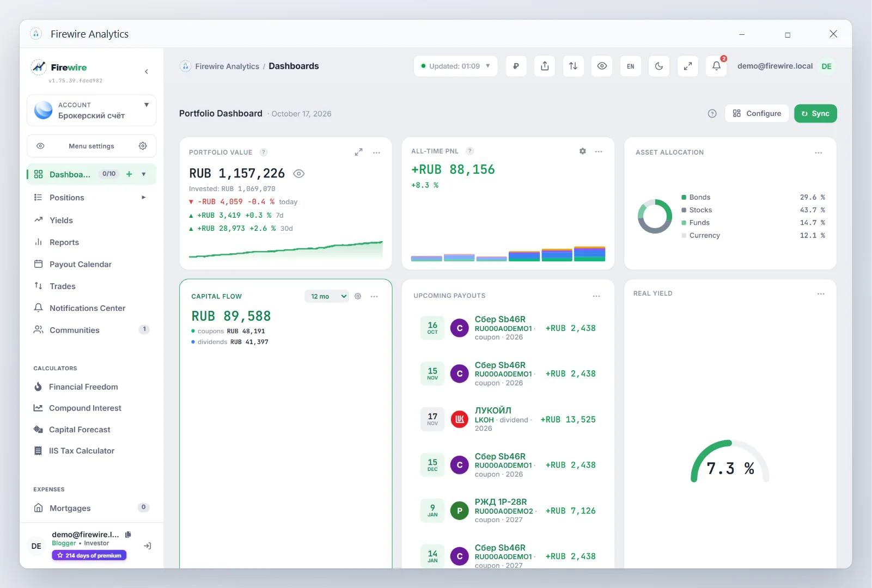
Task: Click the Configure button
Action: (x=757, y=113)
